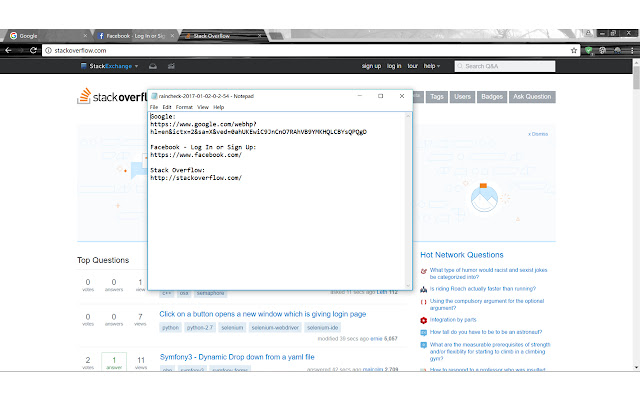The width and height of the screenshot is (640, 400).
Task: Click the Notepad title bar icon
Action: pyautogui.click(x=154, y=96)
